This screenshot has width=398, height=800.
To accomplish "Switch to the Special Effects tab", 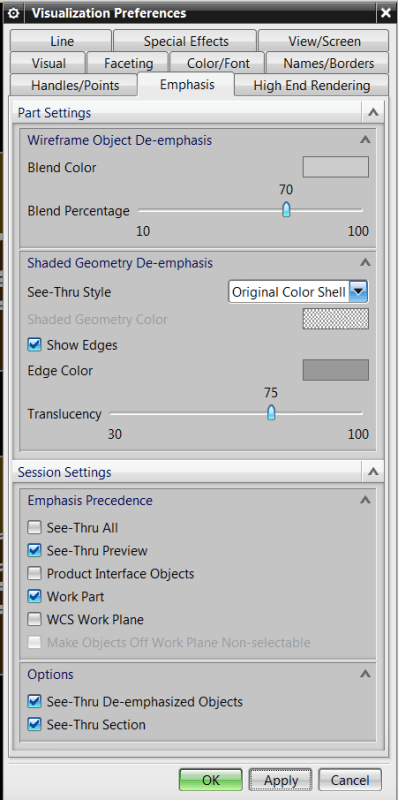I will point(185,41).
